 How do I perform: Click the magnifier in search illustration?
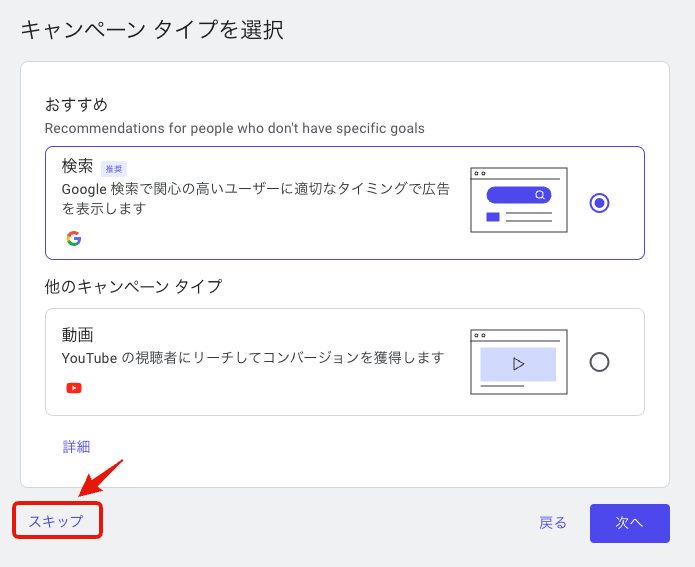click(540, 195)
